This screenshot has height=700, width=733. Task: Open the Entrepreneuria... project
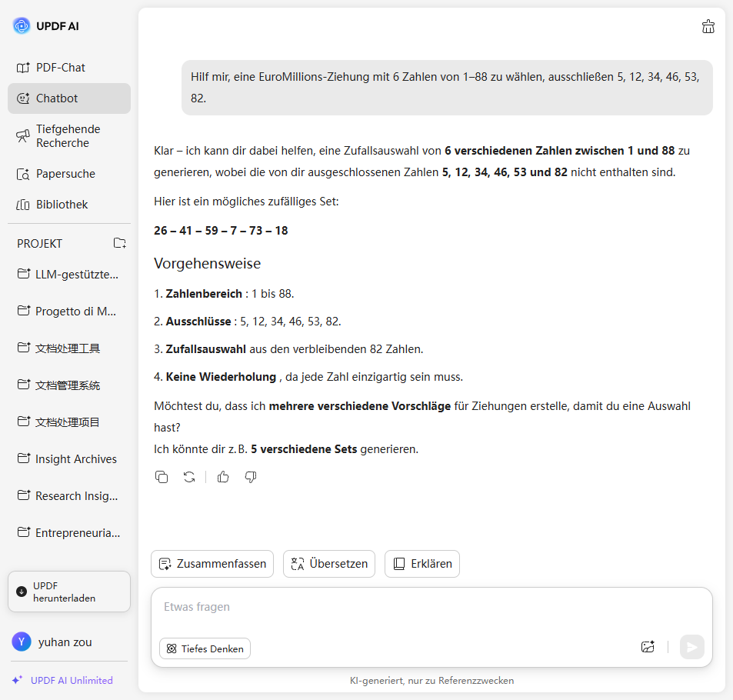[x=69, y=533]
